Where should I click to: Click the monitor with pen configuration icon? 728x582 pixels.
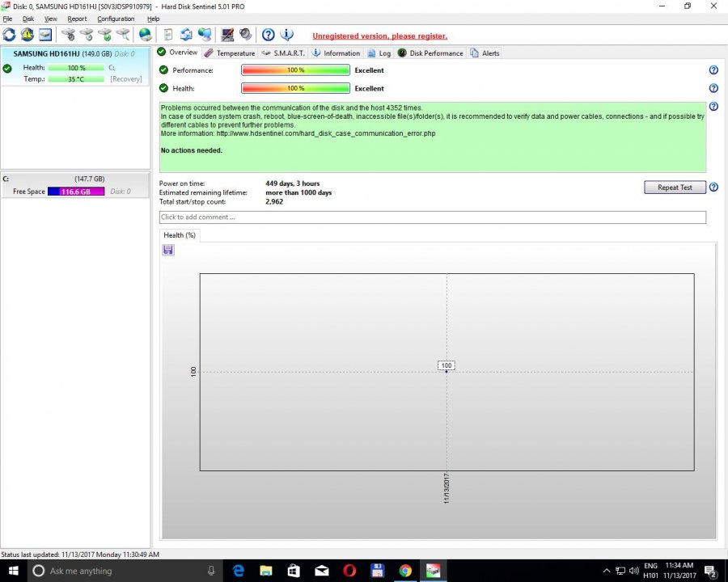227,35
